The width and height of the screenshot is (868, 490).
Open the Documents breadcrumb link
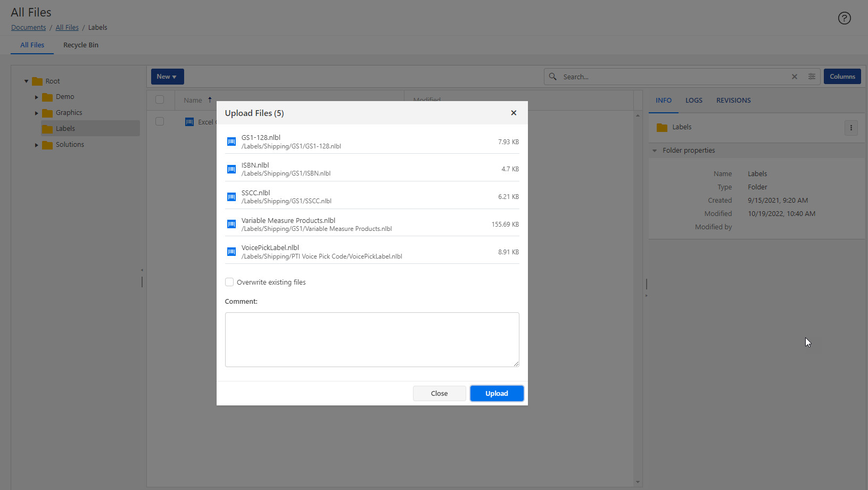pos(29,28)
